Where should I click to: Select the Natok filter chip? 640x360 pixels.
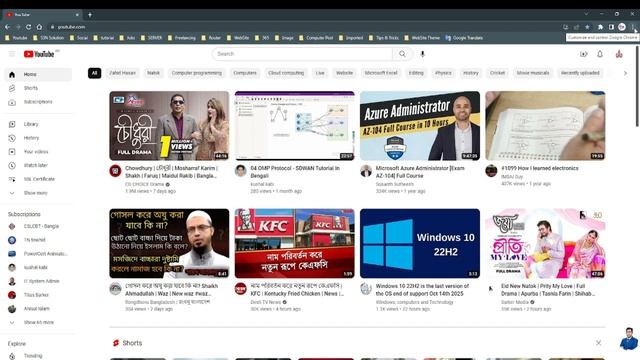pos(153,73)
